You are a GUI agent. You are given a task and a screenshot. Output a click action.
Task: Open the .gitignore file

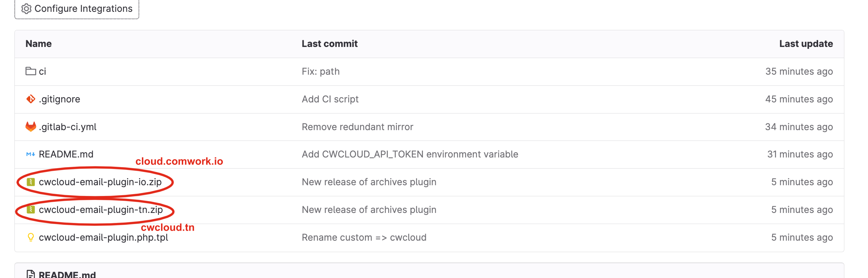[x=59, y=99]
